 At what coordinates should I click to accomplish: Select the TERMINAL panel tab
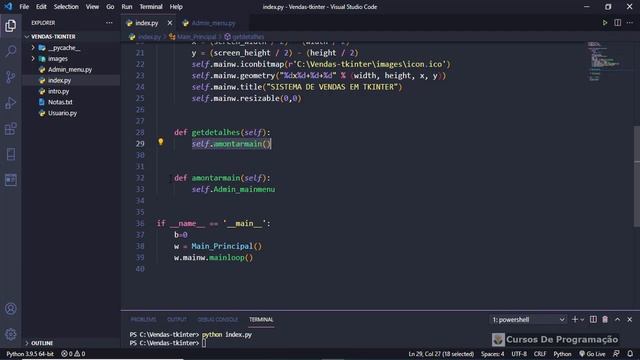click(261, 320)
